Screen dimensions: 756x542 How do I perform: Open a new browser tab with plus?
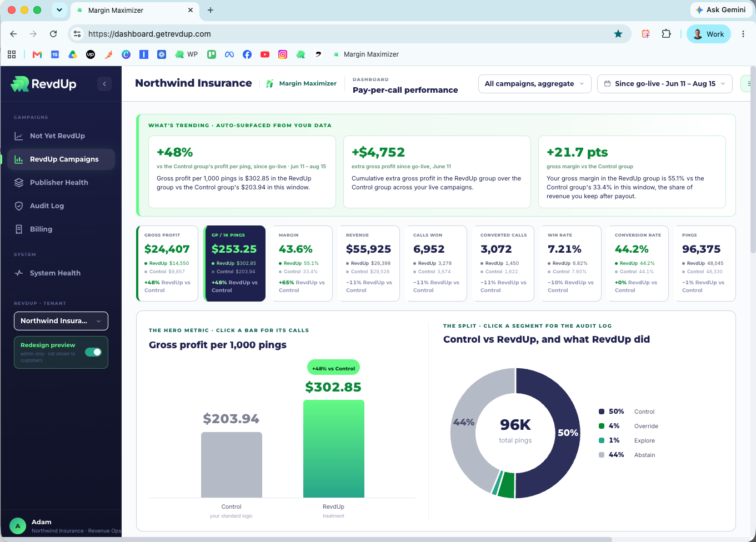pyautogui.click(x=211, y=10)
